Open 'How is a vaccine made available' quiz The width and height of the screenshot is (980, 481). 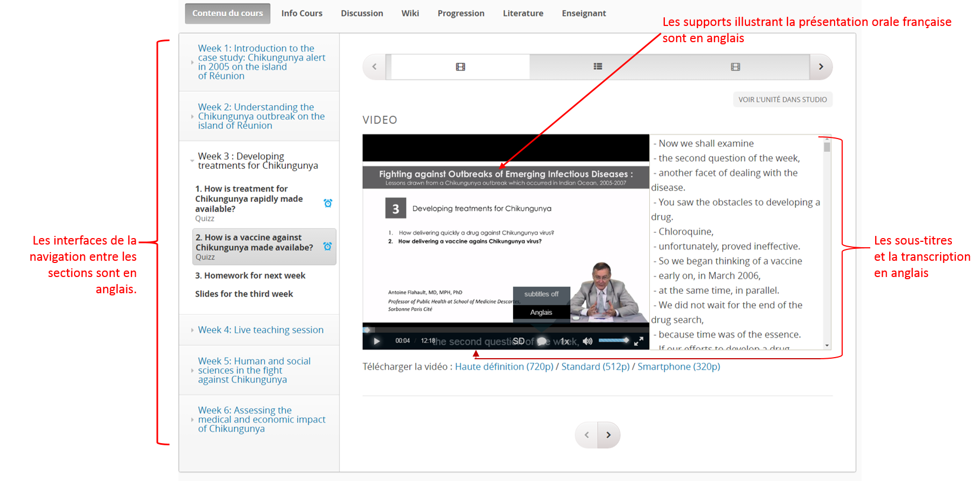point(264,247)
